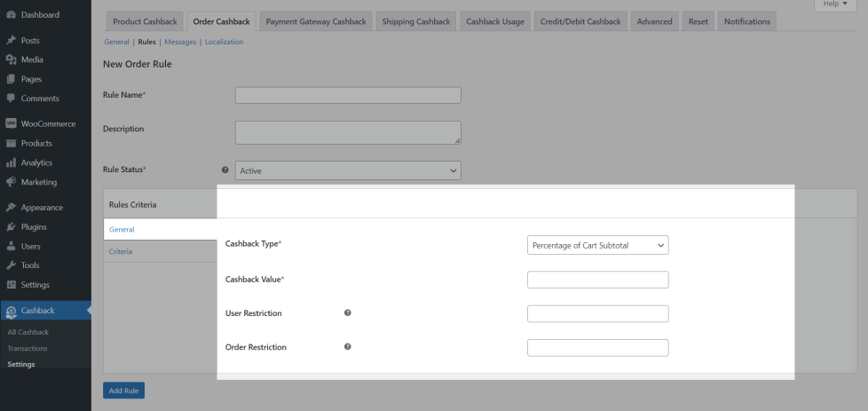The image size is (868, 411).
Task: Click help icon beside Order Restriction
Action: pyautogui.click(x=348, y=347)
